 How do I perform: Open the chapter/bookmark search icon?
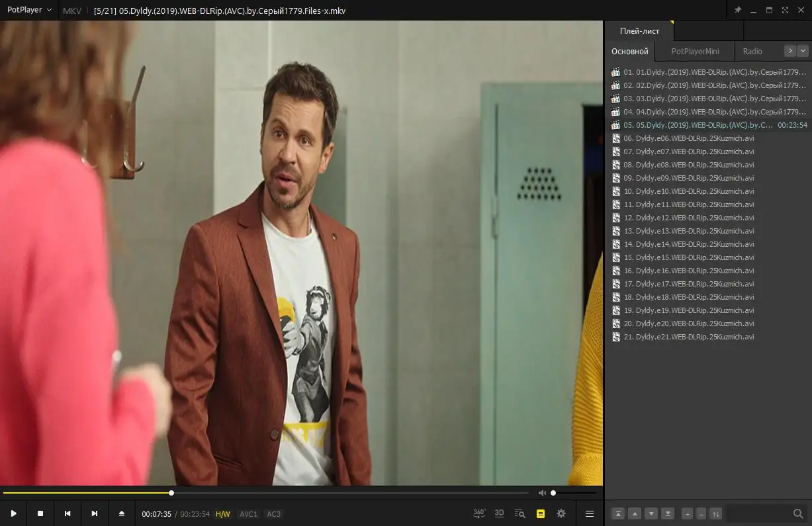pos(520,513)
